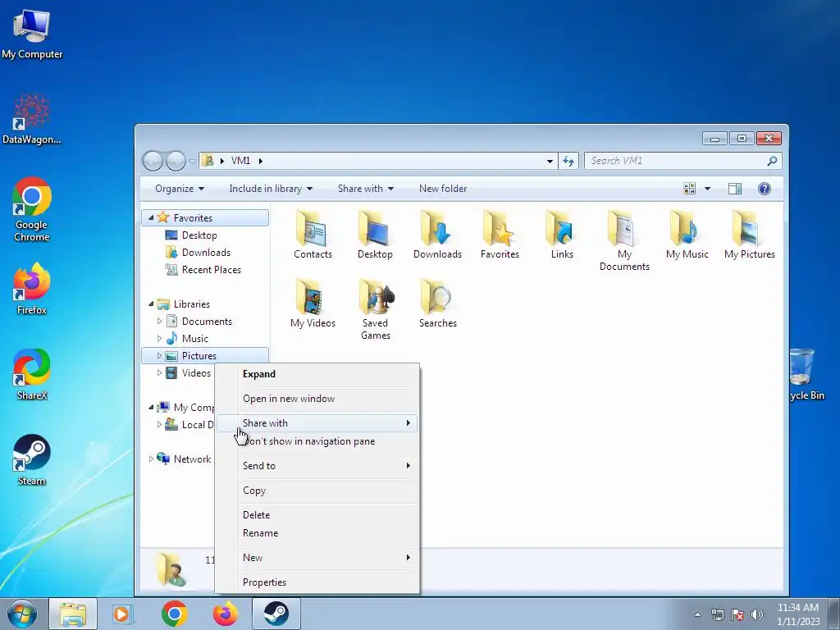This screenshot has height=630, width=840.
Task: Select the Searches folder
Action: [437, 304]
